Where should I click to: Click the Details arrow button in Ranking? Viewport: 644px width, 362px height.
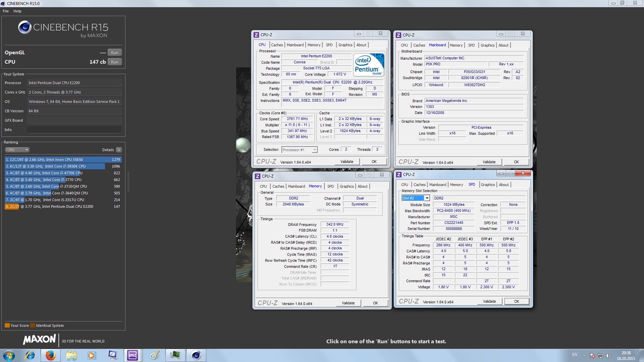click(x=119, y=150)
